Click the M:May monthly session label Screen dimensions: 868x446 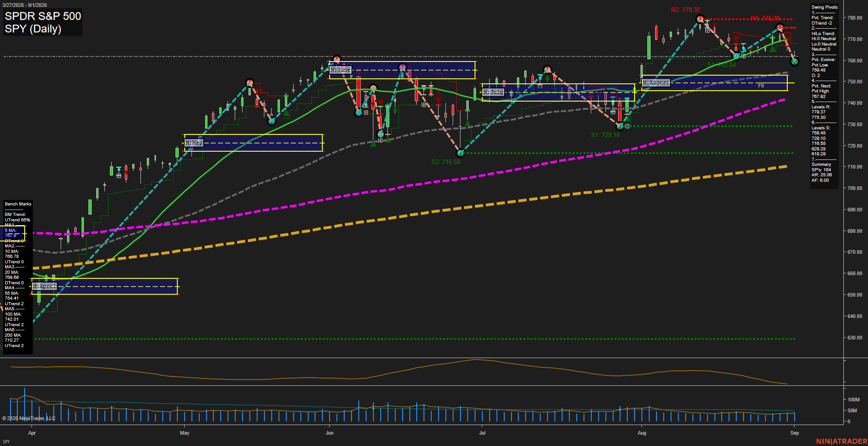(x=194, y=143)
